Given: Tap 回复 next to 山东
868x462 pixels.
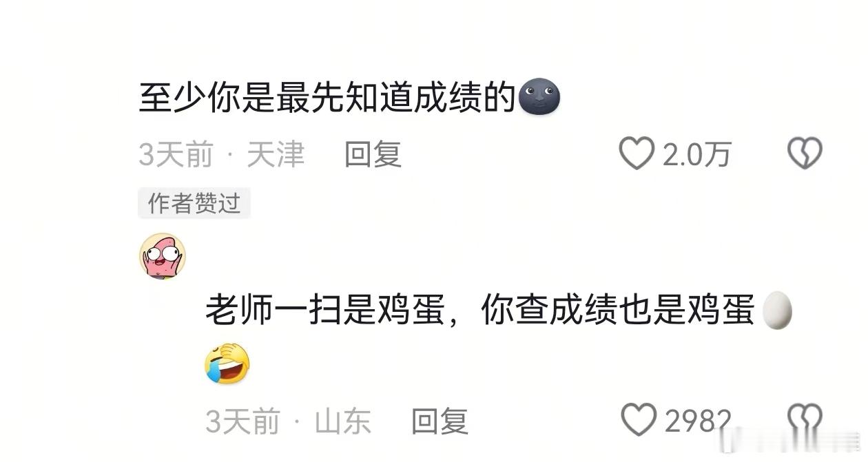Looking at the screenshot, I should (x=440, y=421).
